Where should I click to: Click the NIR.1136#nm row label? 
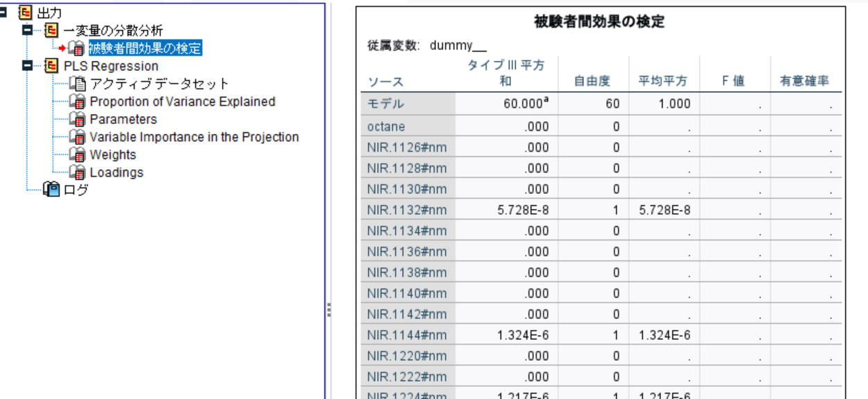(408, 252)
